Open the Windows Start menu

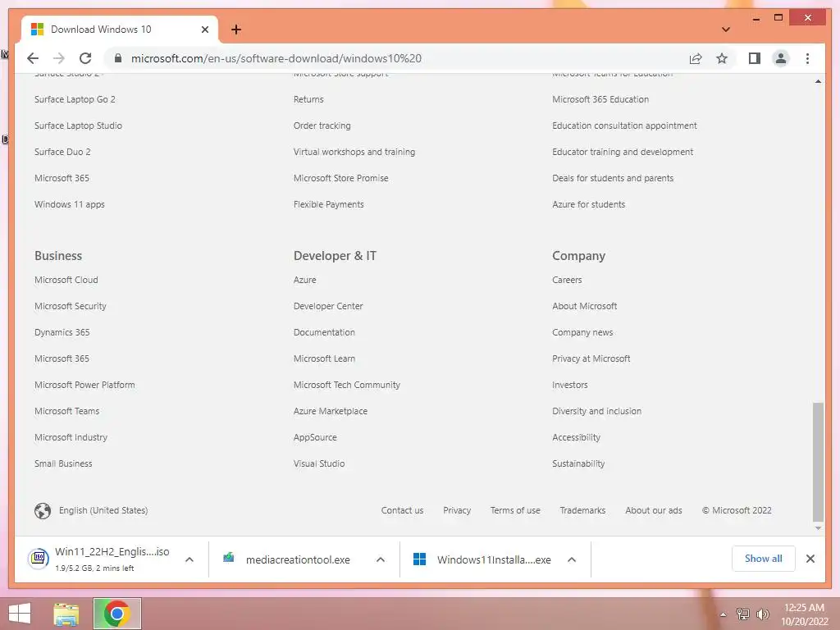(20, 614)
